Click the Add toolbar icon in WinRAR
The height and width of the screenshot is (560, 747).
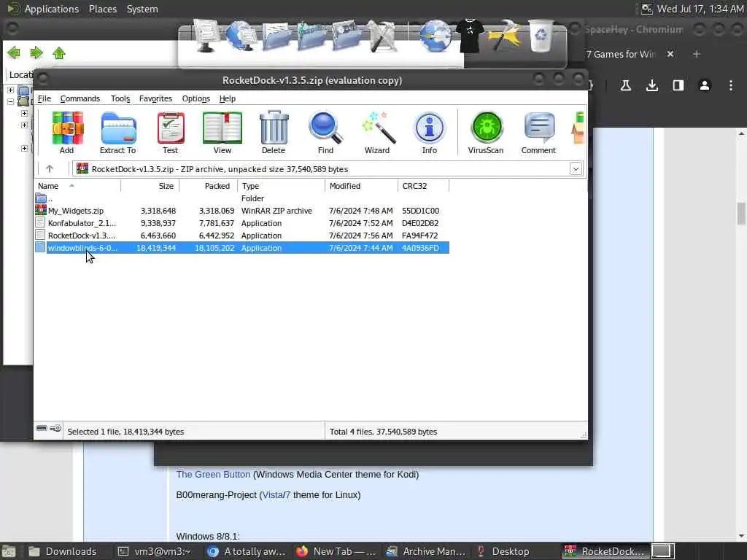[67, 132]
